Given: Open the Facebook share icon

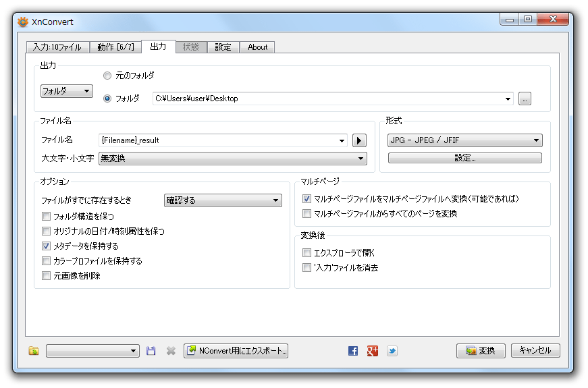Looking at the screenshot, I should coord(353,351).
